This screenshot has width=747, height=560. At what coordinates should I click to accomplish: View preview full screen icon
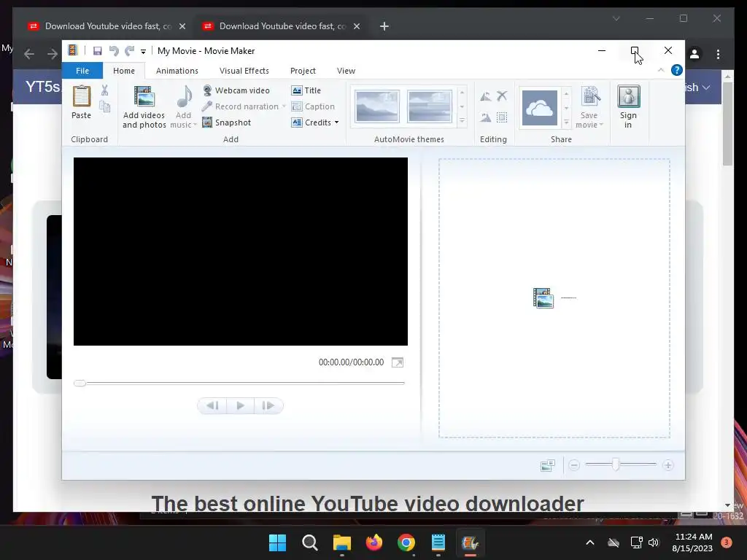(398, 362)
